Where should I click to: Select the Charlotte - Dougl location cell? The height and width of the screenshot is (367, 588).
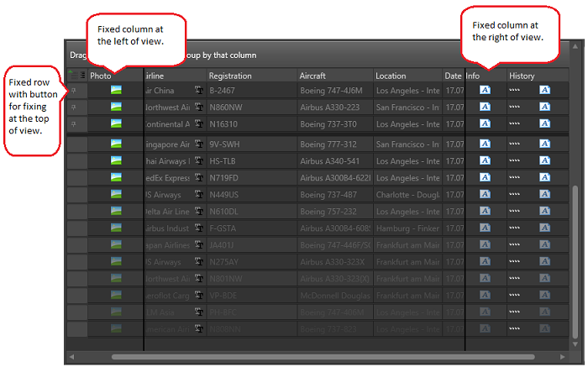407,195
